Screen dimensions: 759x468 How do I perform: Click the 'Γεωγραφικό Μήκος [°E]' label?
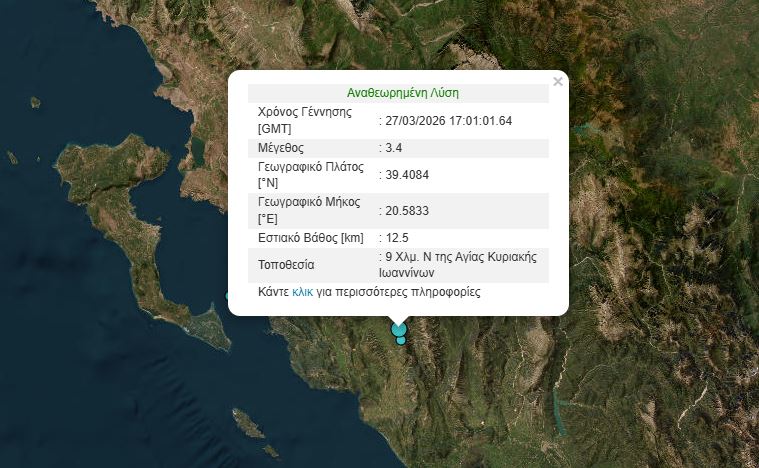click(x=309, y=211)
